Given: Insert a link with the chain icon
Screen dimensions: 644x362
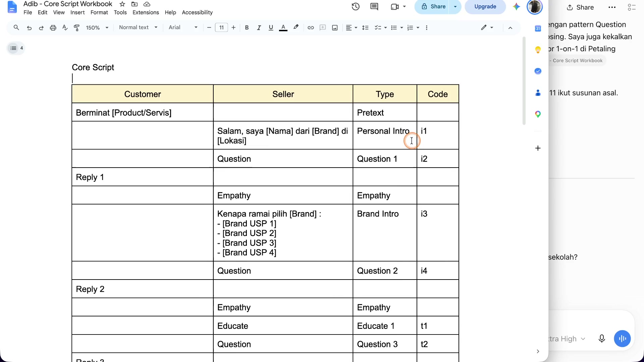Looking at the screenshot, I should 311,27.
